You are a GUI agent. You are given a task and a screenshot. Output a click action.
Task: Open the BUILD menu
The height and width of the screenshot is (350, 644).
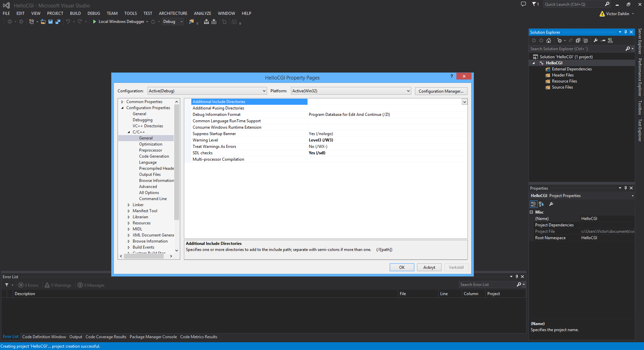(x=75, y=13)
